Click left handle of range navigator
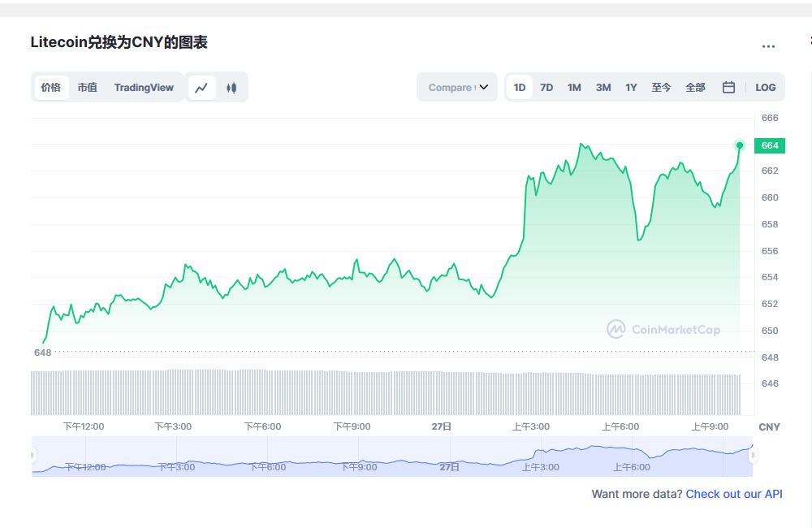 32,456
